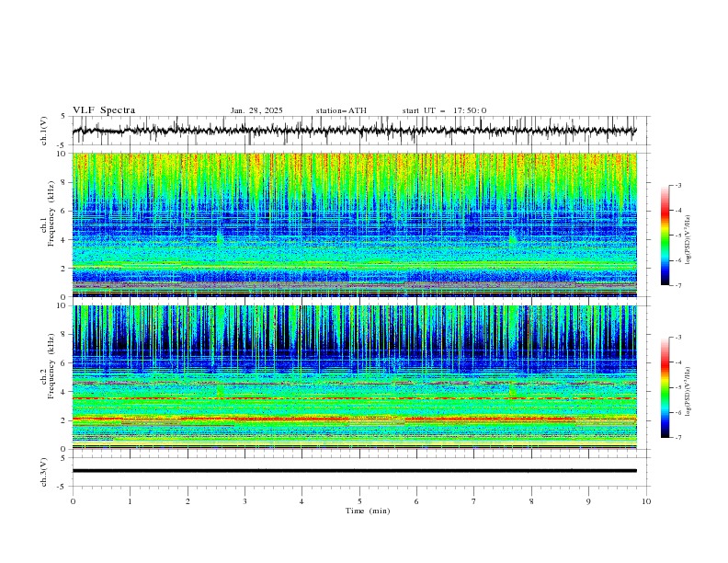The image size is (728, 563).
Task: Click the "ch.1(V)" waveform axis label
Action: click(44, 131)
